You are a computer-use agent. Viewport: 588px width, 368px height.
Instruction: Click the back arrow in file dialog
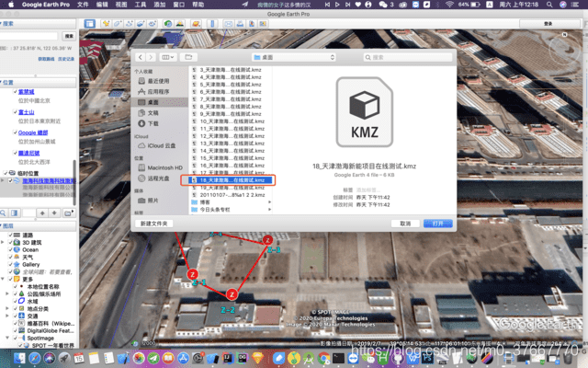[141, 57]
